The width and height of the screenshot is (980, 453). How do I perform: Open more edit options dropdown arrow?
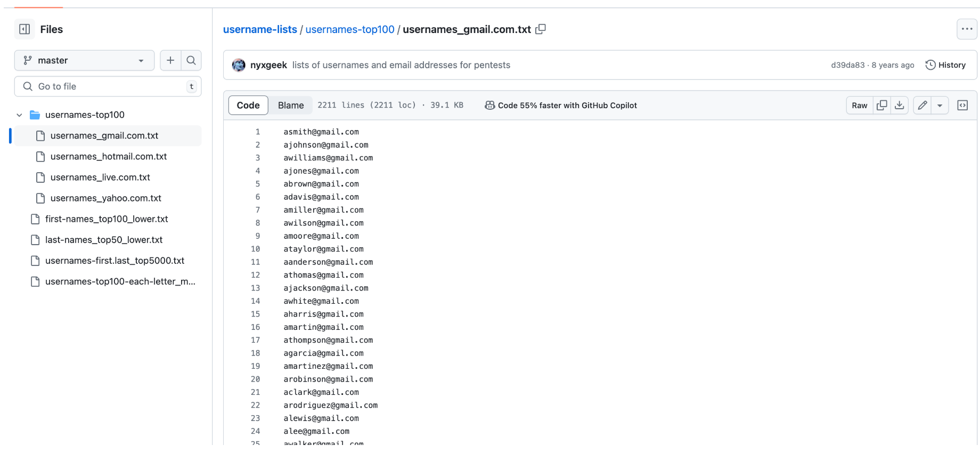940,106
